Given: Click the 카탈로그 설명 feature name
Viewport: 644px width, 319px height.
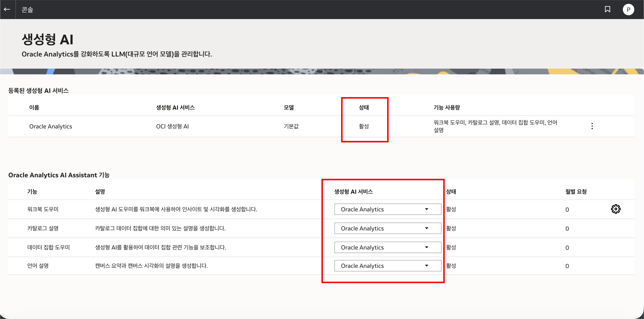Looking at the screenshot, I should (x=43, y=228).
